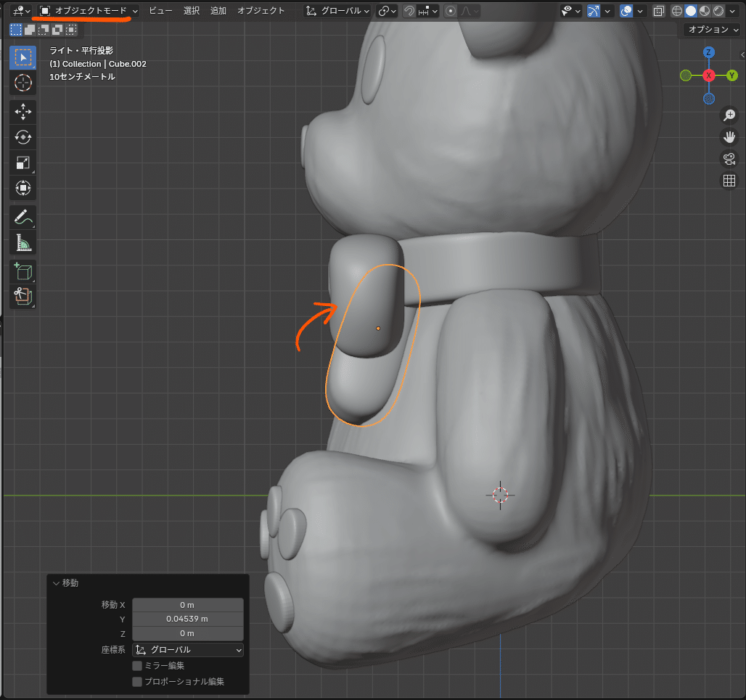Open overlay options dropdown arrow
The image size is (746, 700).
(640, 11)
